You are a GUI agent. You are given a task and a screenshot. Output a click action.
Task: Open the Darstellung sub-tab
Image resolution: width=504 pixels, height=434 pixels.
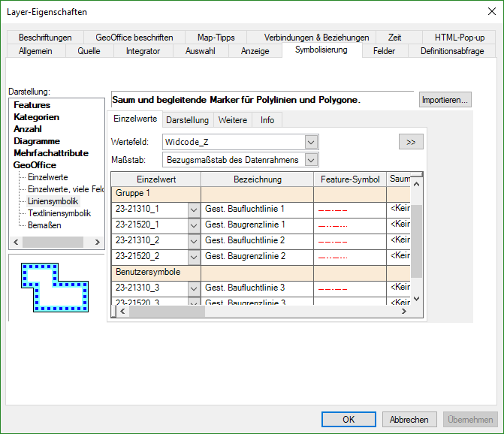click(x=187, y=120)
